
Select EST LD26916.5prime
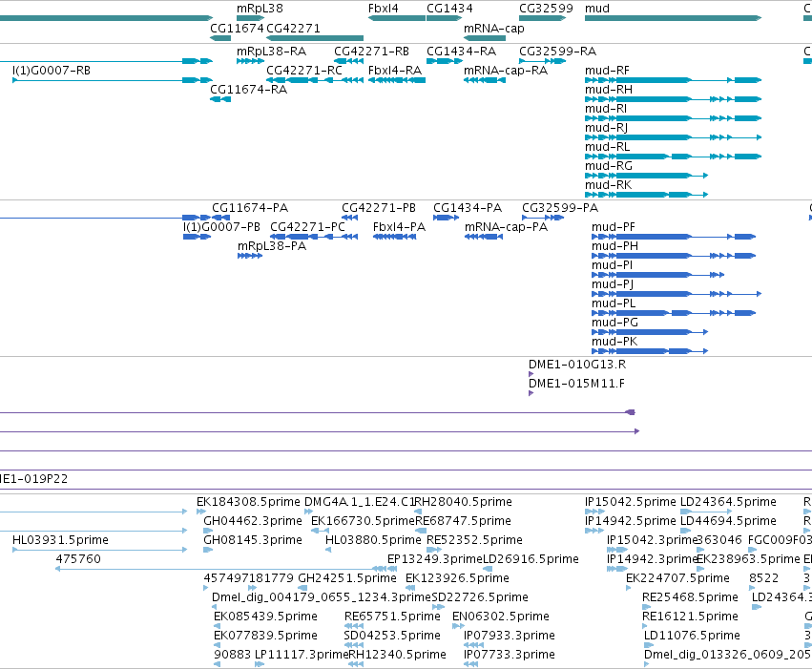[x=488, y=569]
